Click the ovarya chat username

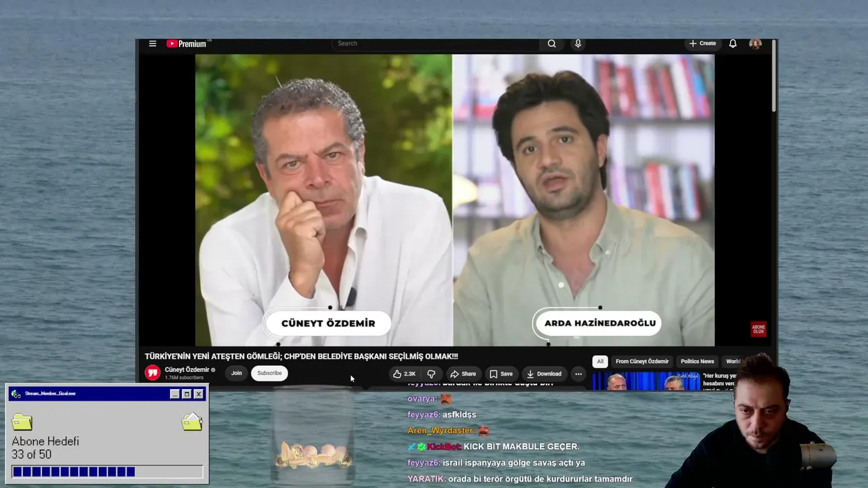point(422,399)
